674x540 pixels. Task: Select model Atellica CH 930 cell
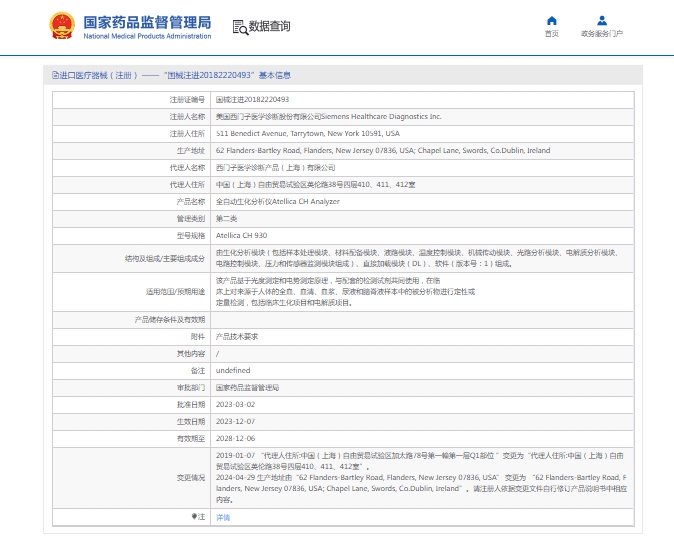click(422, 236)
